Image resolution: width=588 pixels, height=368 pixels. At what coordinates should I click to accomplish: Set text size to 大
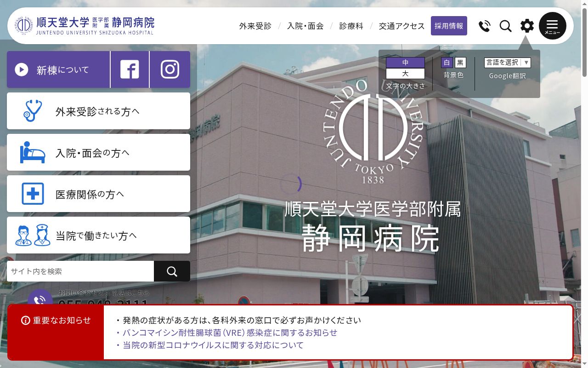(x=405, y=74)
